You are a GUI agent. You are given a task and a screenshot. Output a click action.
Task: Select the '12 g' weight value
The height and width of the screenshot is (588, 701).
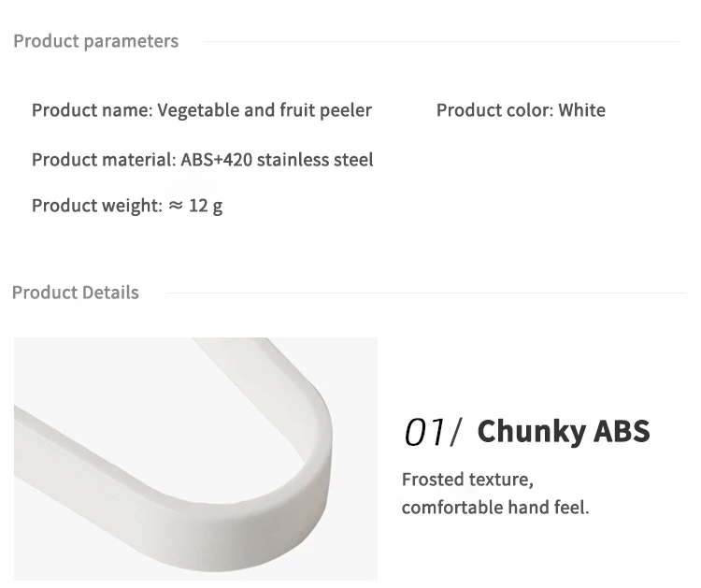click(x=206, y=206)
